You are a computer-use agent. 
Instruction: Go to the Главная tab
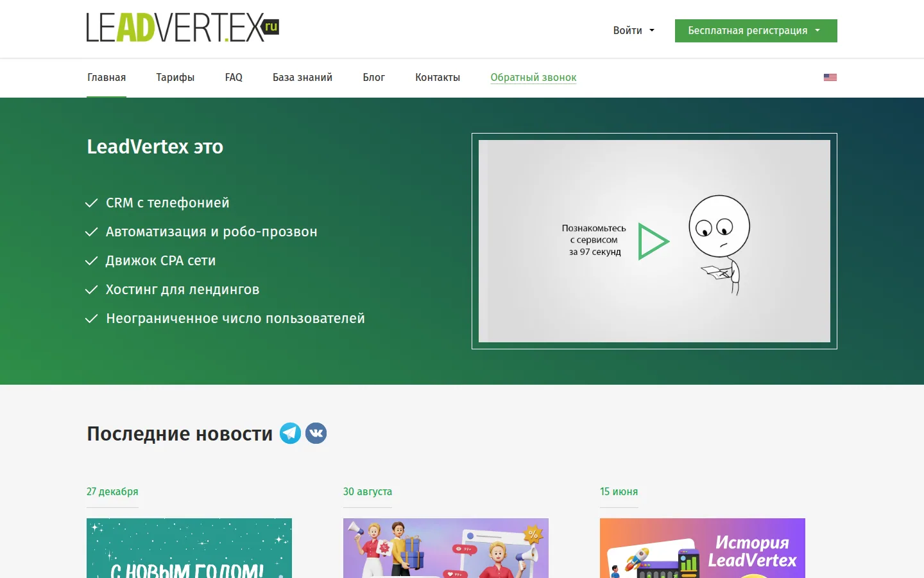(107, 77)
